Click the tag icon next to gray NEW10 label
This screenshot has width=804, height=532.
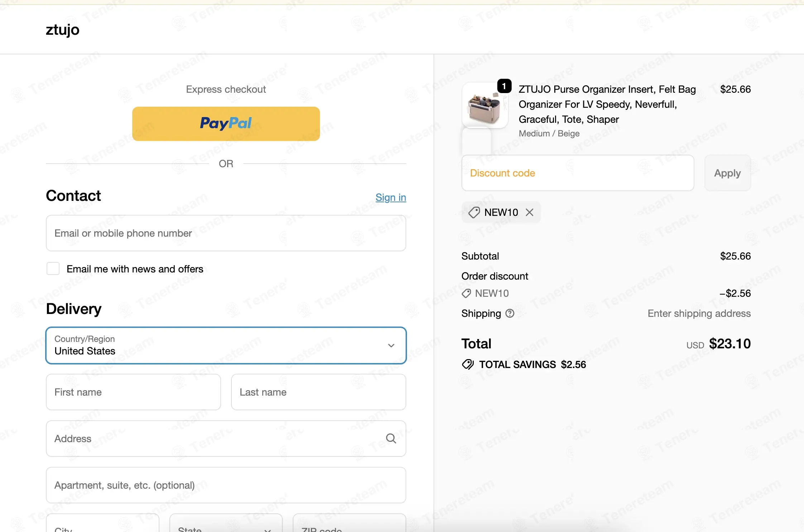point(466,293)
